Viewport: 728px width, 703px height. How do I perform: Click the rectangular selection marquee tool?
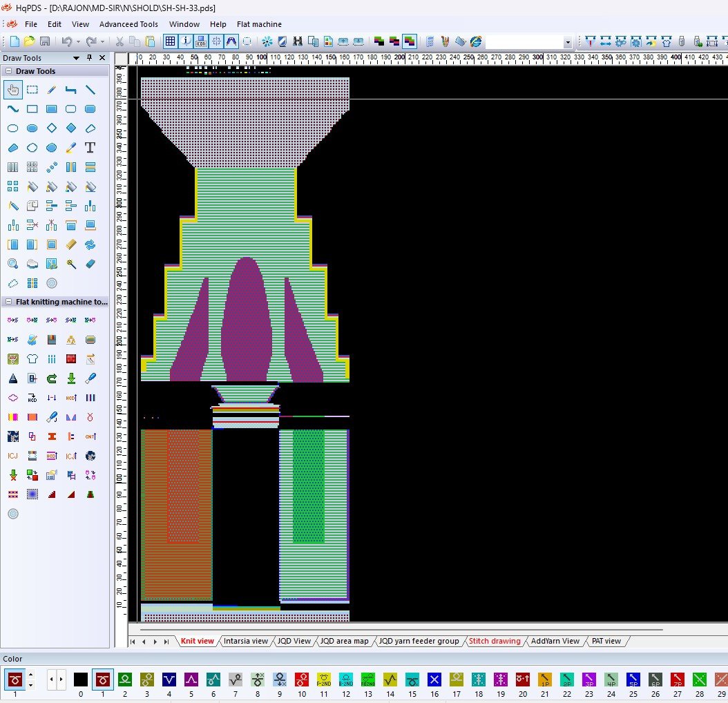32,90
